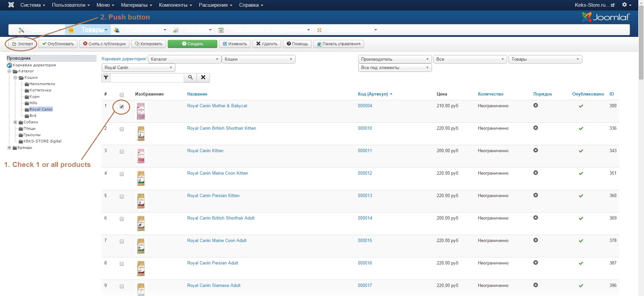Viewport: 644px width, 296px height.
Task: Check the Royal Canin Kitten row checkbox
Action: click(x=122, y=152)
